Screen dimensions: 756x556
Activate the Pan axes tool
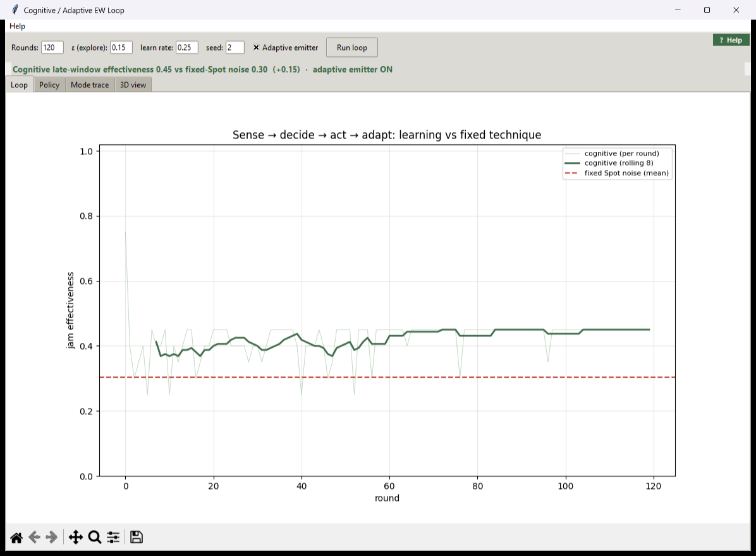pos(76,537)
